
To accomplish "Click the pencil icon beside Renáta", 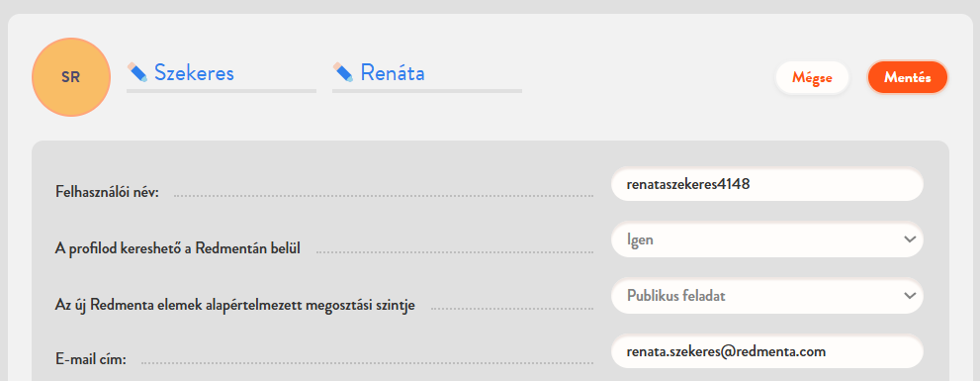I will tap(343, 72).
